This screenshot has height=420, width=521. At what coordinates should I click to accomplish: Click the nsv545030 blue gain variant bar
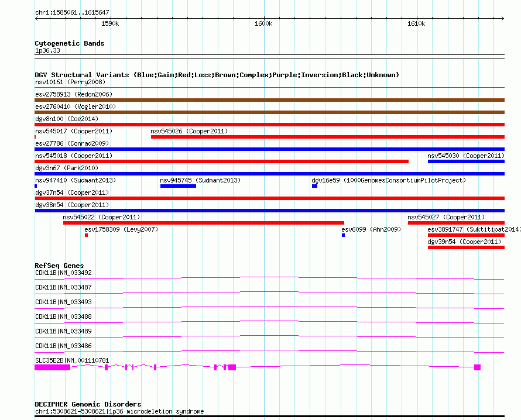(x=465, y=161)
